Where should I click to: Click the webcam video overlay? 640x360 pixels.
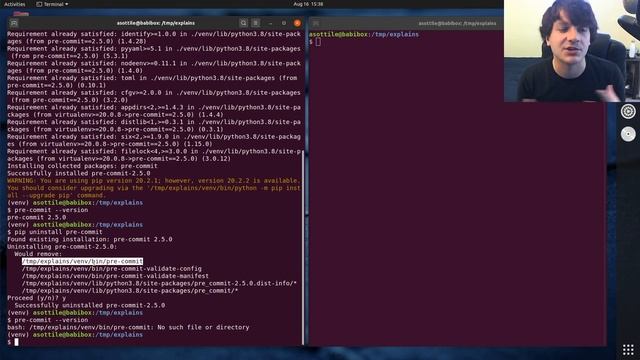click(572, 51)
